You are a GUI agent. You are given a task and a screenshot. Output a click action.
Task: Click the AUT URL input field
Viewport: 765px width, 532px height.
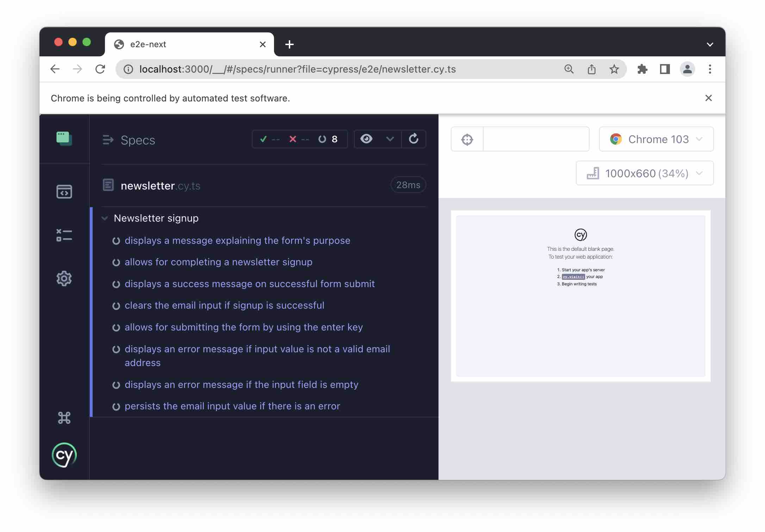pos(536,139)
